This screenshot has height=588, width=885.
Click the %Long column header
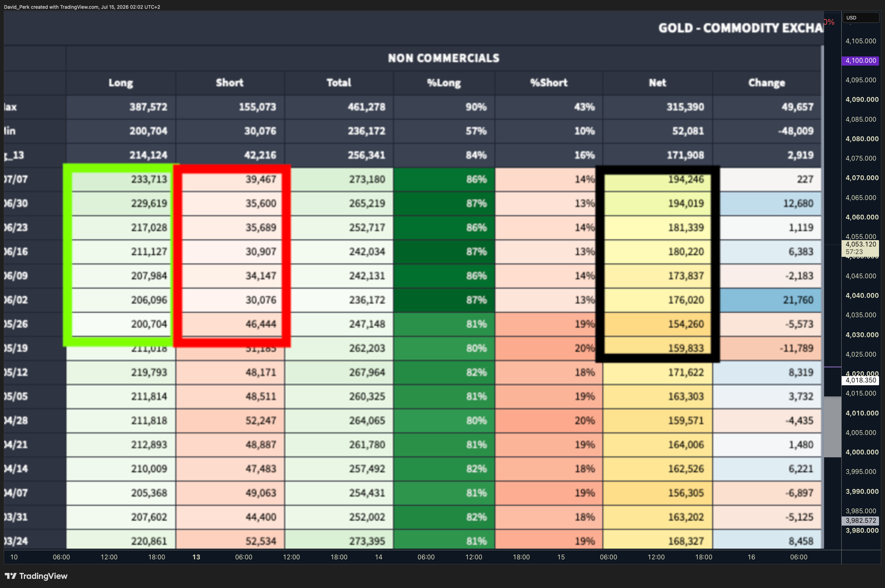click(x=444, y=83)
